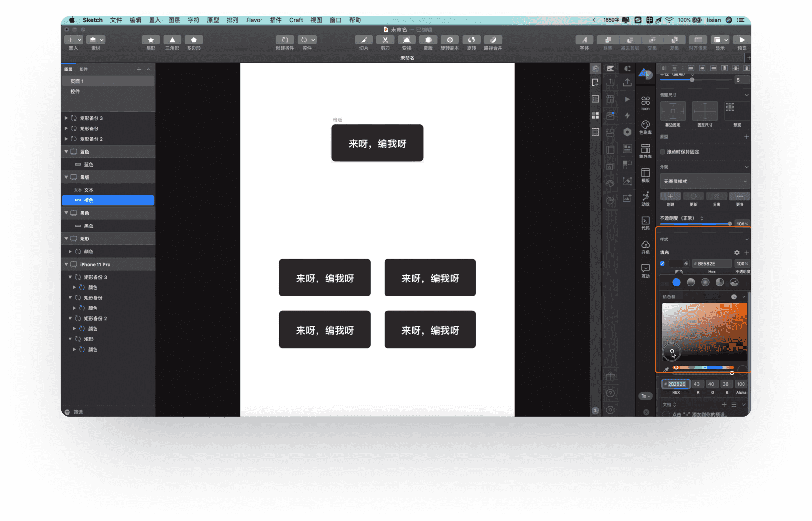Collapse the iPhone 11 Pro artboard

pos(66,264)
